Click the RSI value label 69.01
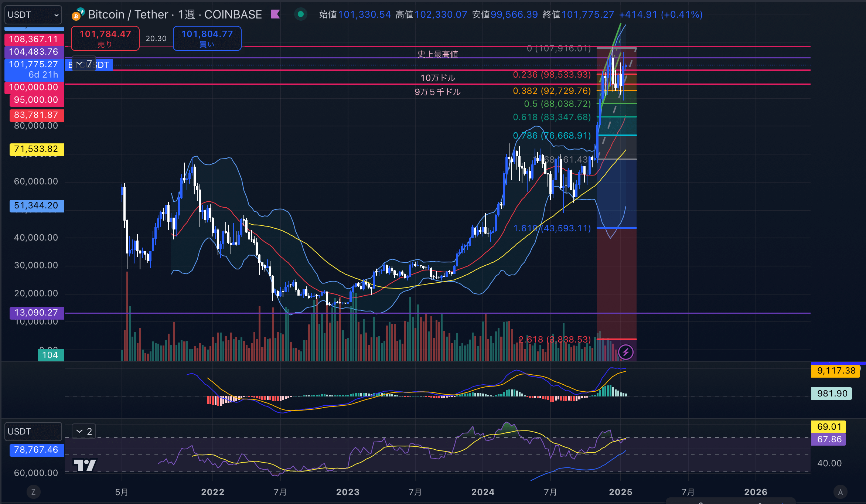 829,427
